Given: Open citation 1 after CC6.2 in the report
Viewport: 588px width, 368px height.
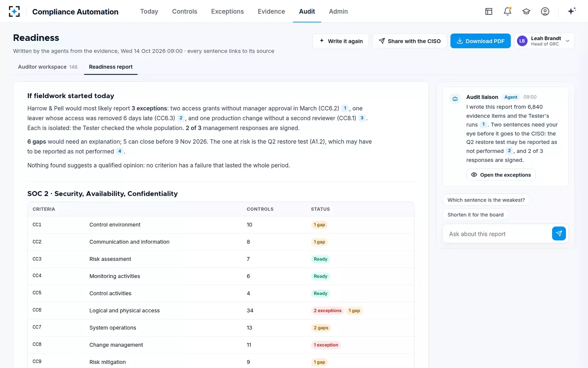Looking at the screenshot, I should point(345,108).
